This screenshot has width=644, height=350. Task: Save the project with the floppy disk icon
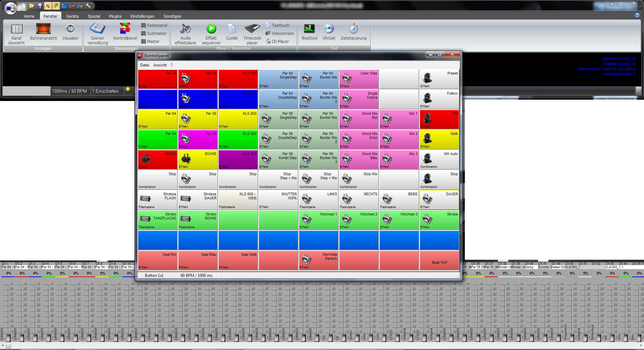40,6
